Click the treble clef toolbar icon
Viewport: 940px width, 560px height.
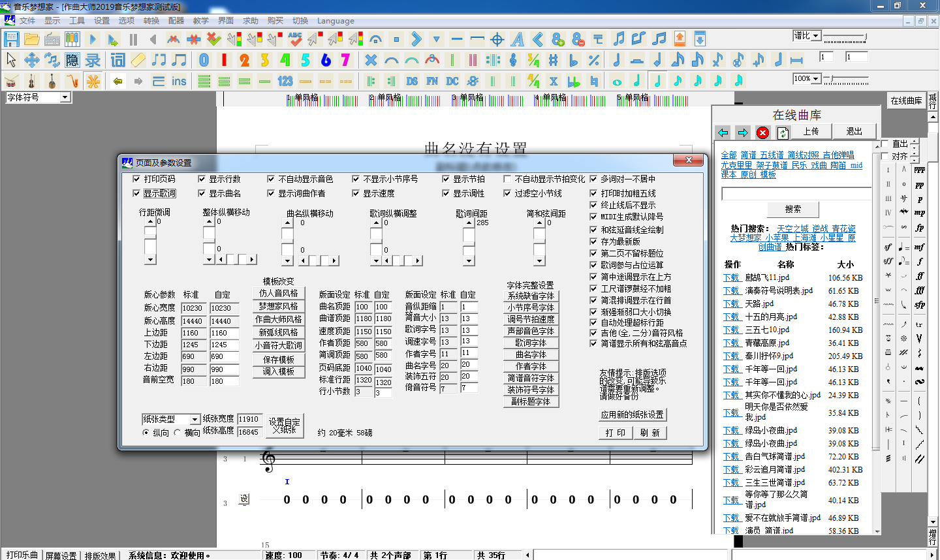pos(513,60)
